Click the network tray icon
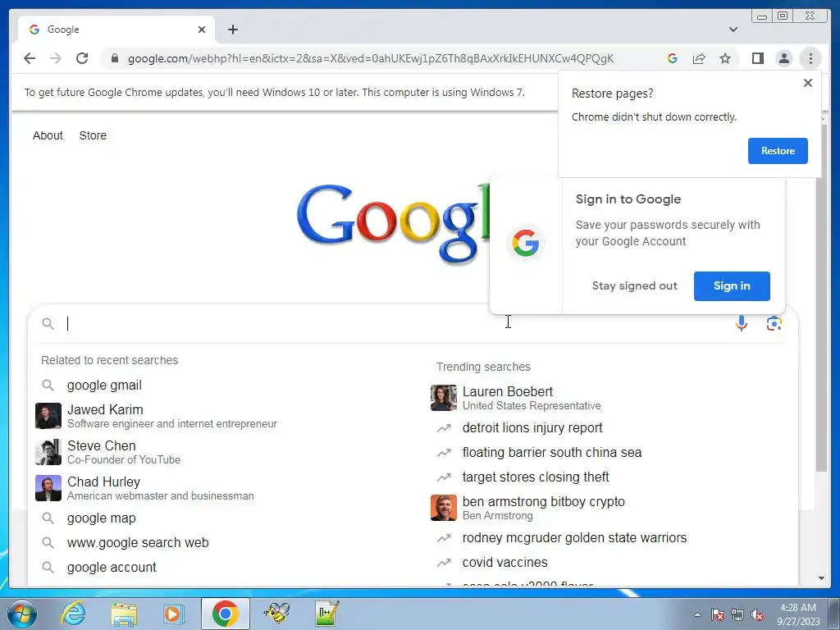Image resolution: width=840 pixels, height=630 pixels. (x=737, y=614)
